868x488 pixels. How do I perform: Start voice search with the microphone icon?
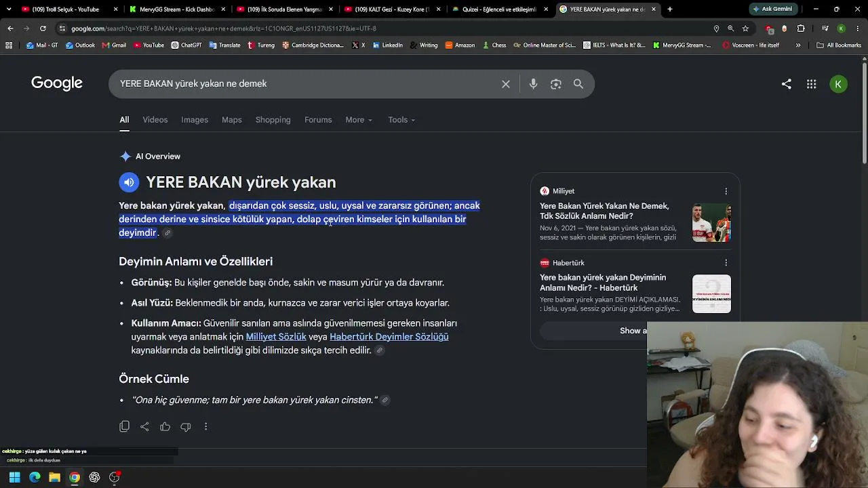(x=534, y=84)
